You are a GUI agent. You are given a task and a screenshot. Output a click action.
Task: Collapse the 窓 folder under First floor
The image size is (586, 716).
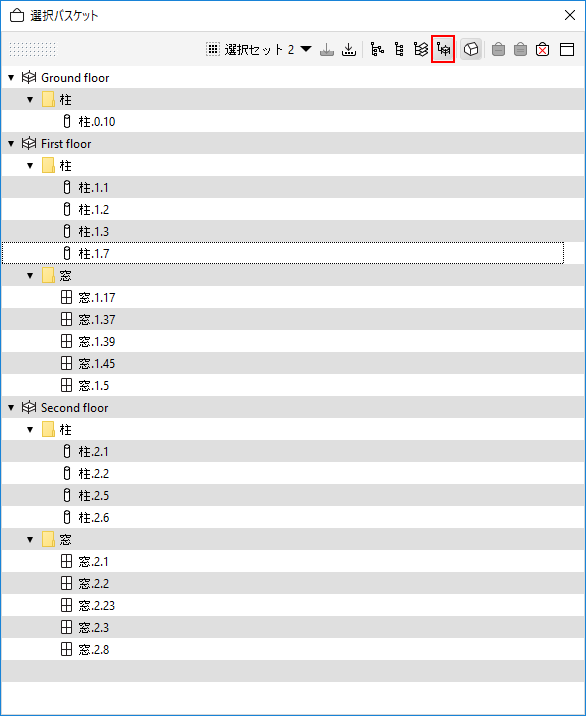(30, 275)
